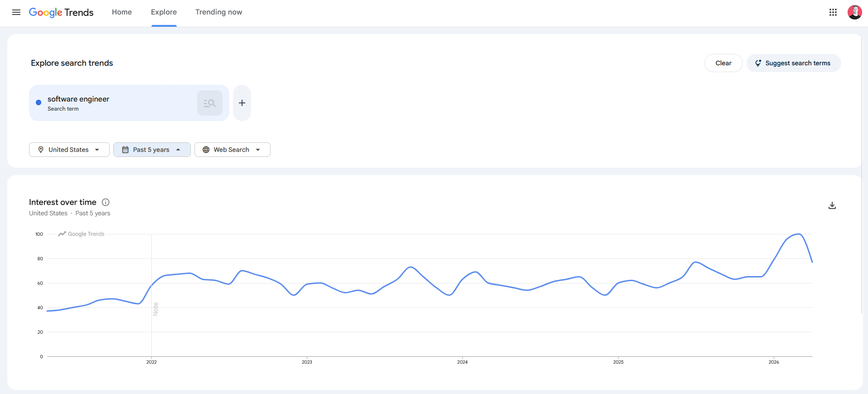Open the Past 5 years time range
Viewport: 868px width, 394px height.
click(152, 150)
